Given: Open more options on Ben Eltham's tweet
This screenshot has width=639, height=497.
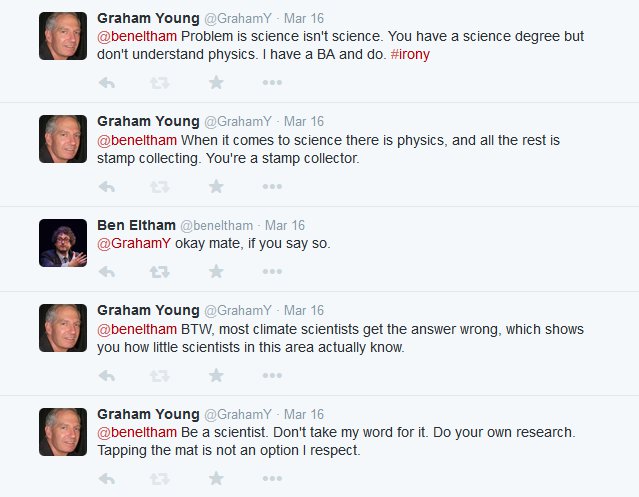Looking at the screenshot, I should [271, 271].
